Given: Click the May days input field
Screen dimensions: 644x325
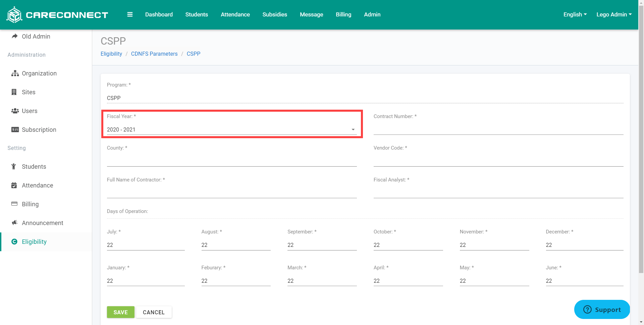Looking at the screenshot, I should (494, 281).
